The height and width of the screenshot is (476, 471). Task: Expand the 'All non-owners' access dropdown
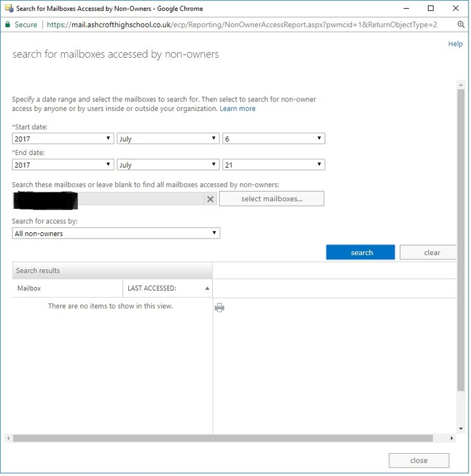tap(116, 234)
